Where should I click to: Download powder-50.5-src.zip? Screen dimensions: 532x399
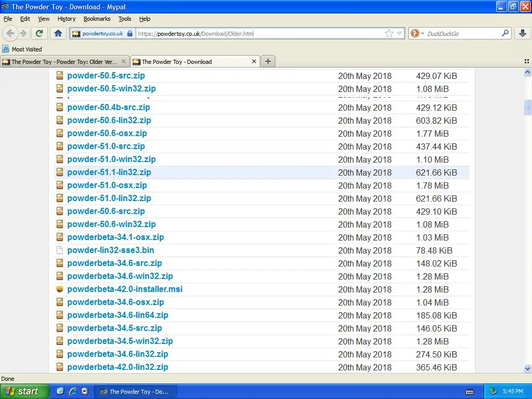click(x=106, y=76)
